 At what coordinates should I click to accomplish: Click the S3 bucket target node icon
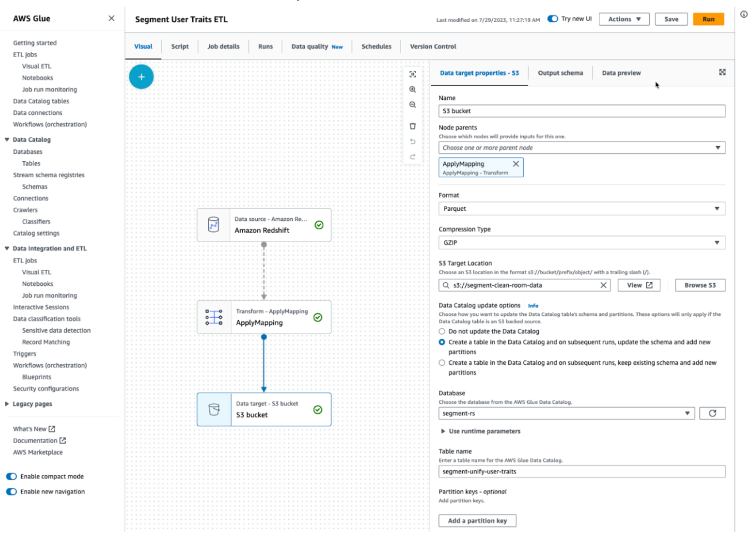click(x=214, y=409)
